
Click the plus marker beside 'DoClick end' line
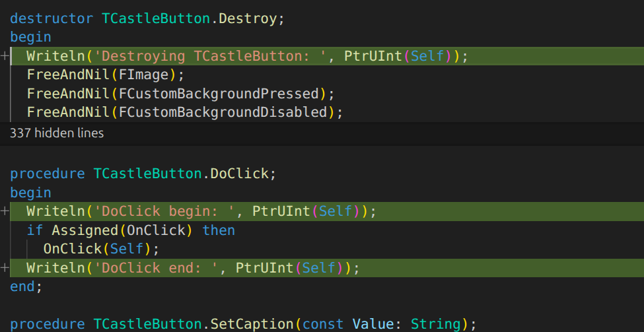point(5,268)
